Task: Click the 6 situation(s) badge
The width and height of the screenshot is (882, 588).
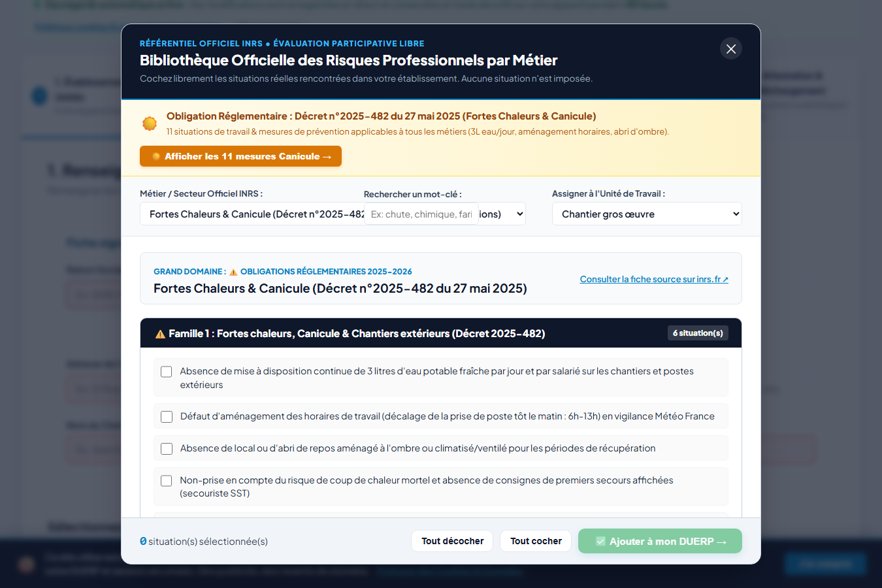Action: click(x=698, y=333)
